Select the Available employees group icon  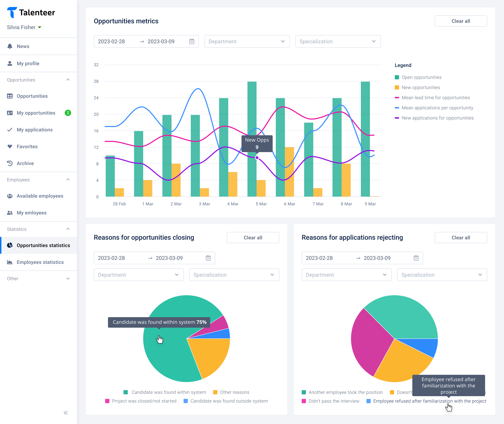click(10, 196)
